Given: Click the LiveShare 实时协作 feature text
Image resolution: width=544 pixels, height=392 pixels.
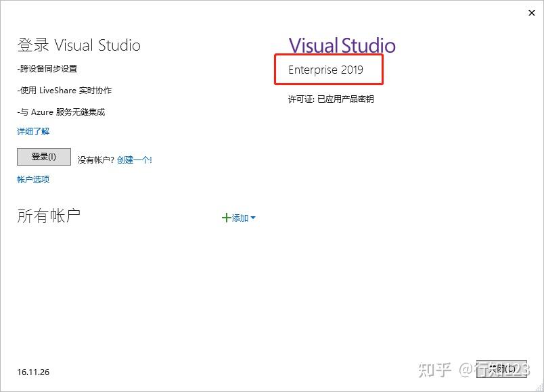Looking at the screenshot, I should 65,90.
